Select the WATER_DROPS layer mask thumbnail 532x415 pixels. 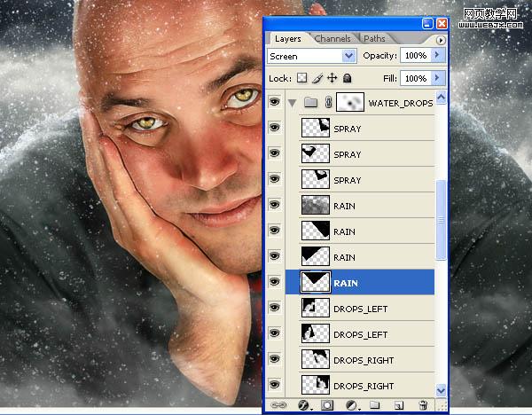[x=350, y=102]
